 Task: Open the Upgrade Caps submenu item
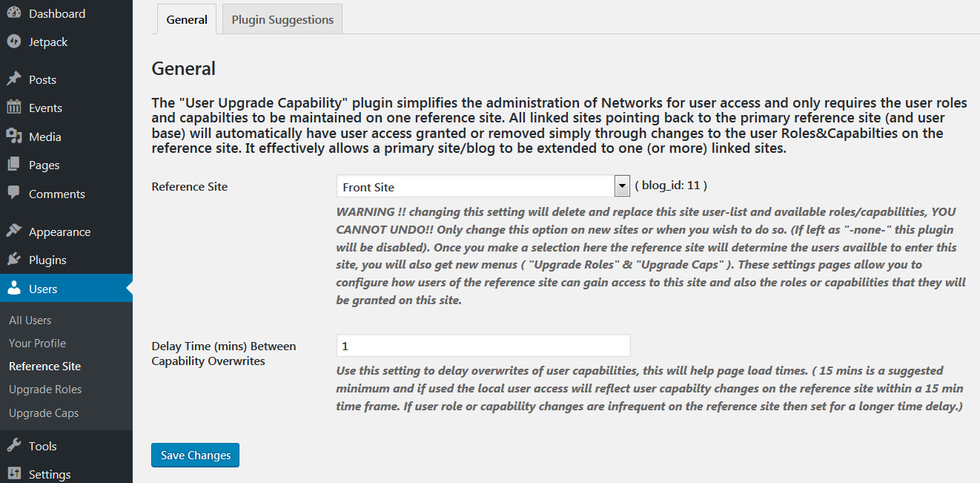click(44, 413)
